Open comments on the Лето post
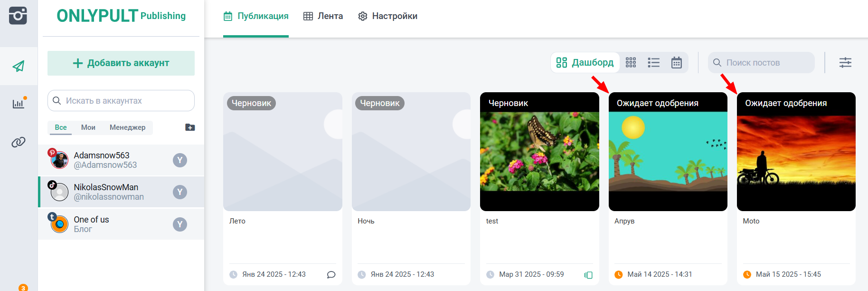The height and width of the screenshot is (291, 868). pos(331,275)
